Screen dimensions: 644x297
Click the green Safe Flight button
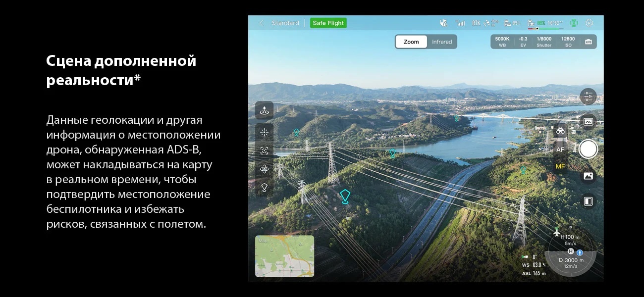[x=328, y=23]
